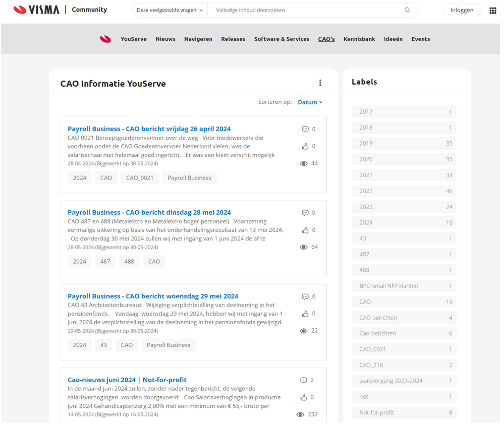Go to Navigeren in navigation bar

[198, 39]
